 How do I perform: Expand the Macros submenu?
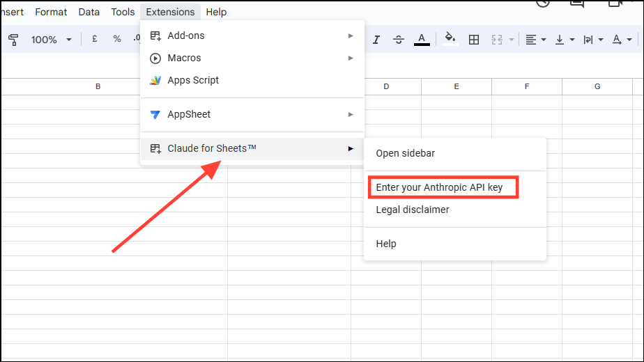point(252,58)
